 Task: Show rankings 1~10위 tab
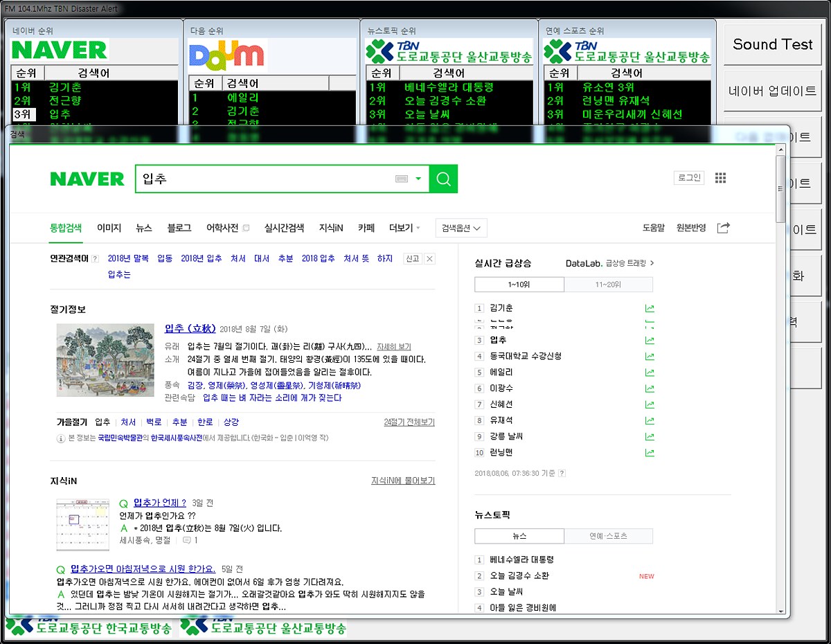click(x=519, y=284)
